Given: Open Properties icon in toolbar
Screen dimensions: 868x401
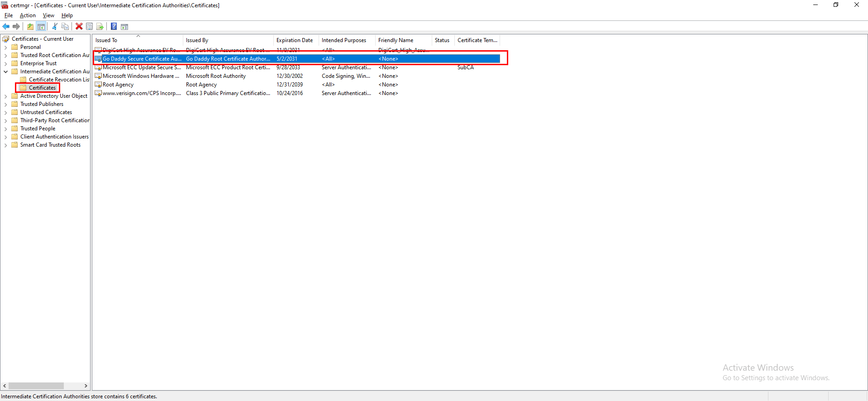Looking at the screenshot, I should pyautogui.click(x=90, y=26).
